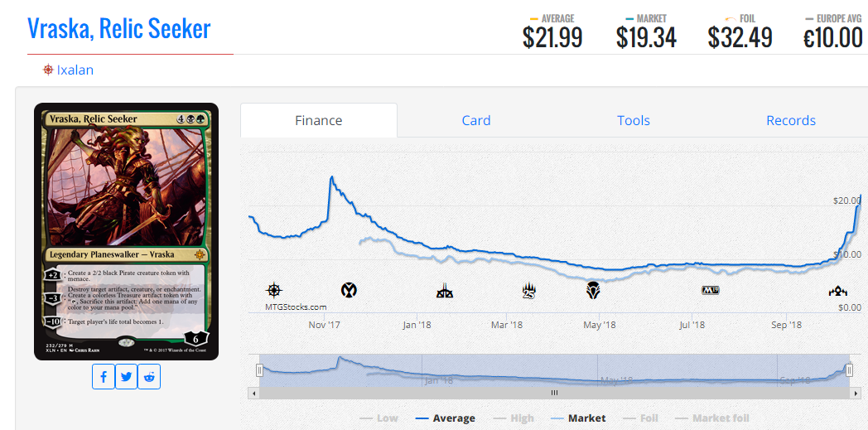This screenshot has height=430, width=868.
Task: Click the navigator scrollbar left arrow
Action: (253, 393)
